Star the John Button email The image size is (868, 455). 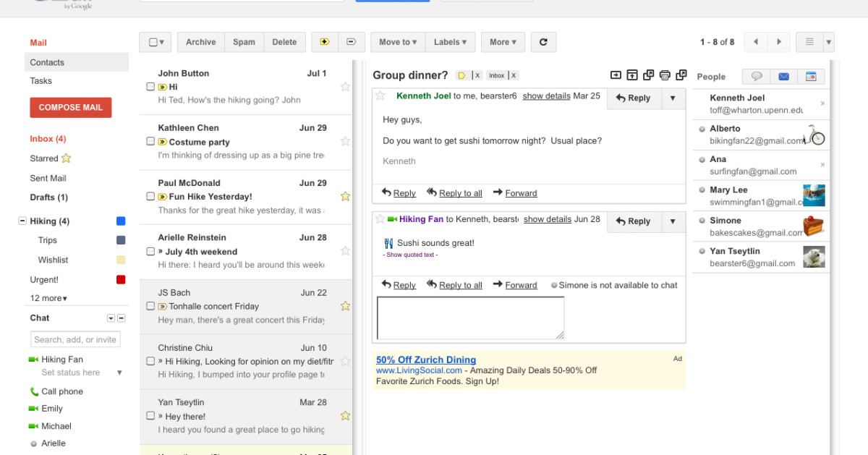click(x=345, y=87)
